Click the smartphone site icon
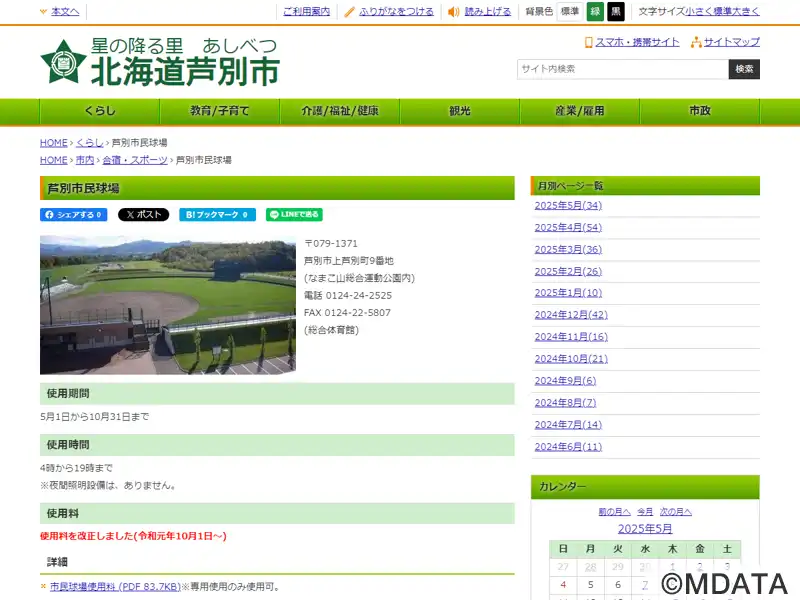Screen dimensions: 800x600 click(588, 42)
